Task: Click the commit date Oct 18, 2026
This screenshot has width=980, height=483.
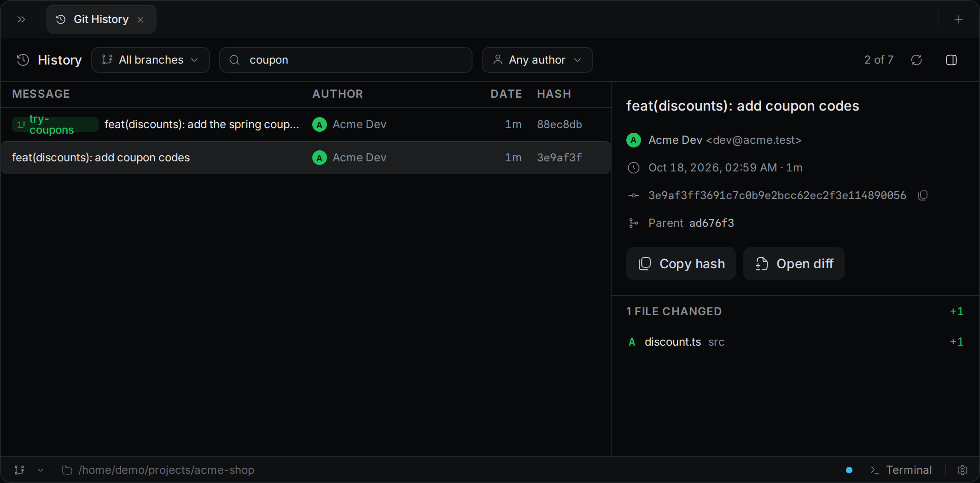Action: click(x=725, y=168)
